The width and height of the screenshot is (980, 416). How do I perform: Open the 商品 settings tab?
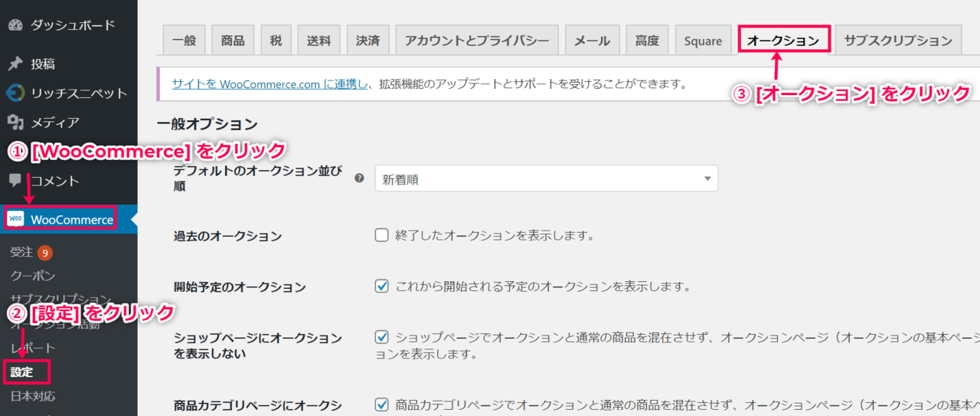(x=233, y=41)
